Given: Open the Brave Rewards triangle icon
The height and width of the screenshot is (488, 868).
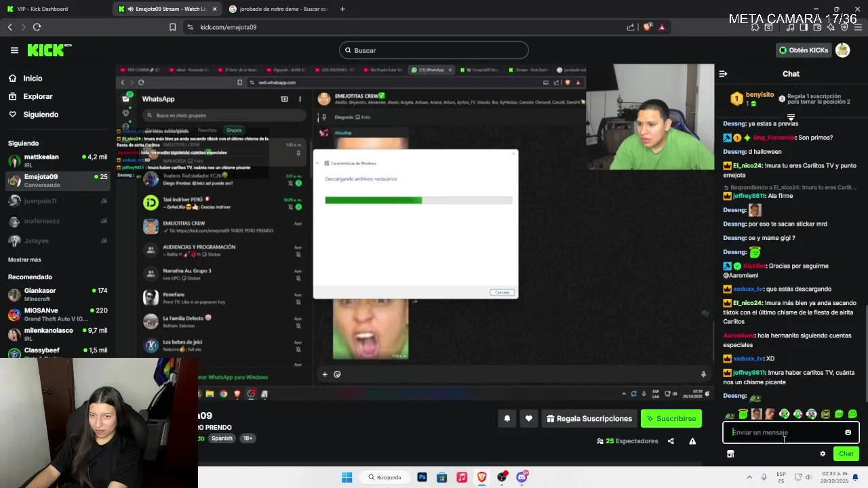Looking at the screenshot, I should (662, 27).
